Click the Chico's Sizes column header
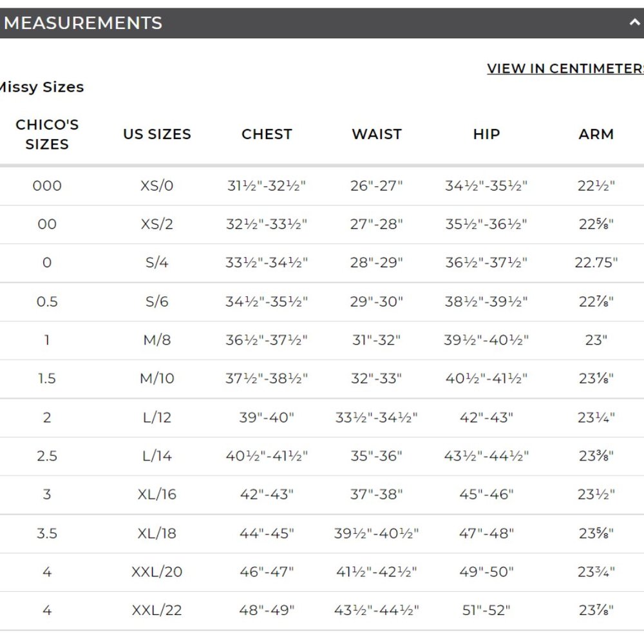 click(x=47, y=134)
